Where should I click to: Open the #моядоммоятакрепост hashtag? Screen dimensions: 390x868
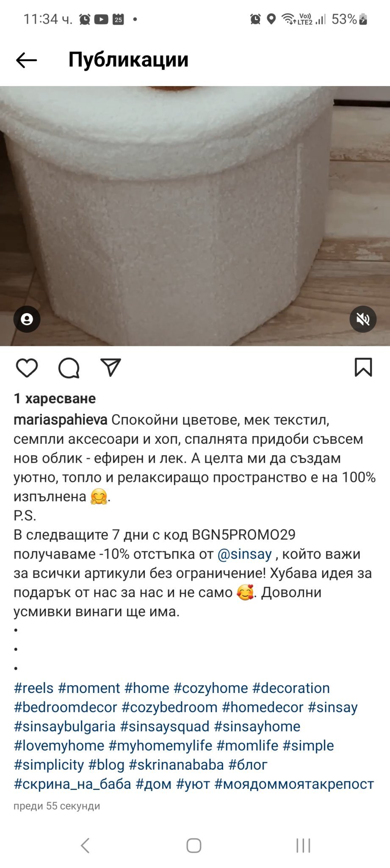(x=294, y=784)
